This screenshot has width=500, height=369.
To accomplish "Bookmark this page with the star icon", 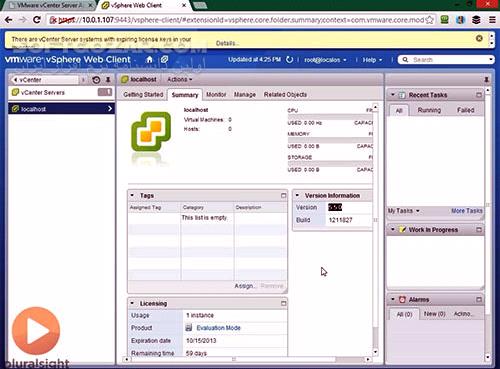I will [x=429, y=20].
